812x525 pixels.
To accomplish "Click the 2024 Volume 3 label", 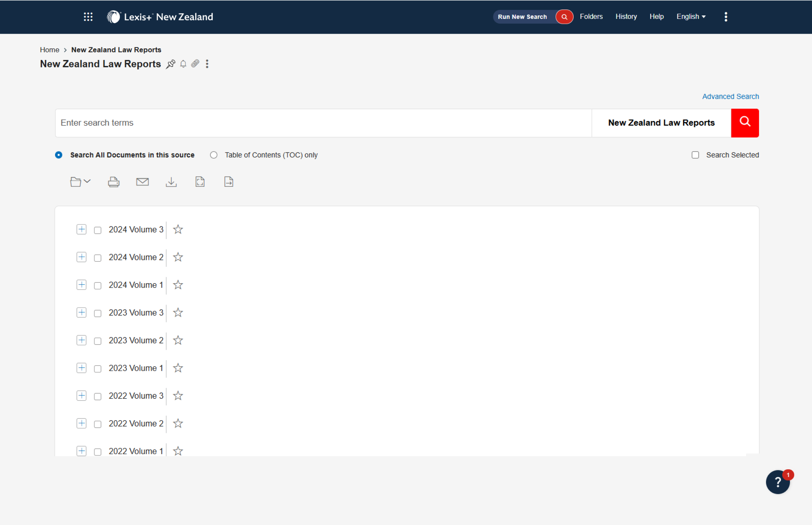I will tap(136, 230).
